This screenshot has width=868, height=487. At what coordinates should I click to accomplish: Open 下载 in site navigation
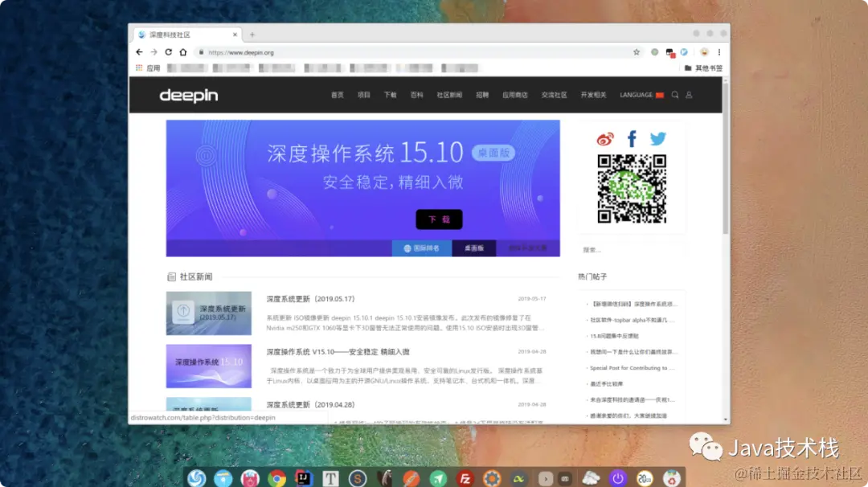click(x=391, y=95)
